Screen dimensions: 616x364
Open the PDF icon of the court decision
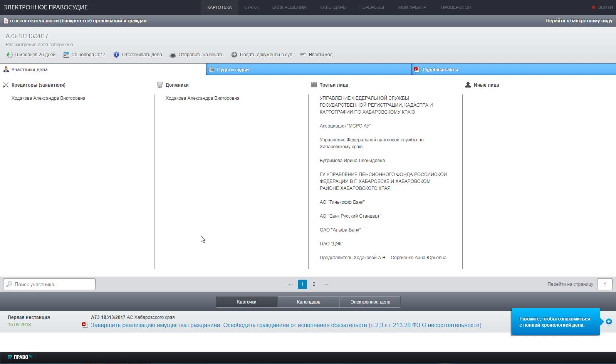(x=84, y=325)
